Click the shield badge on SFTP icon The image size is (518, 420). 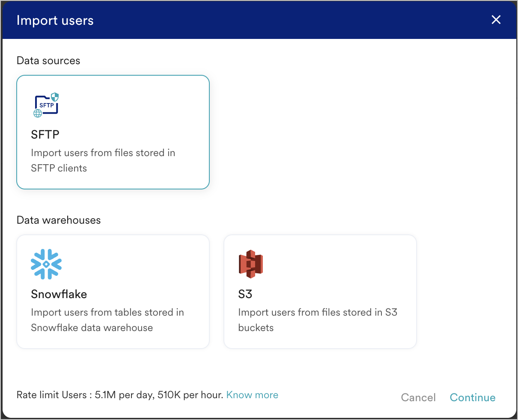pos(55,97)
